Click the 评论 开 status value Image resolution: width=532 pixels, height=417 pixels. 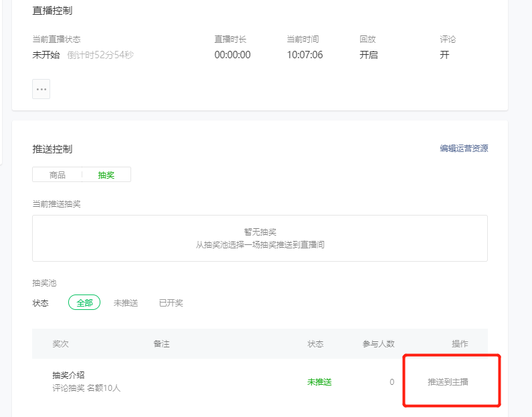(x=444, y=55)
